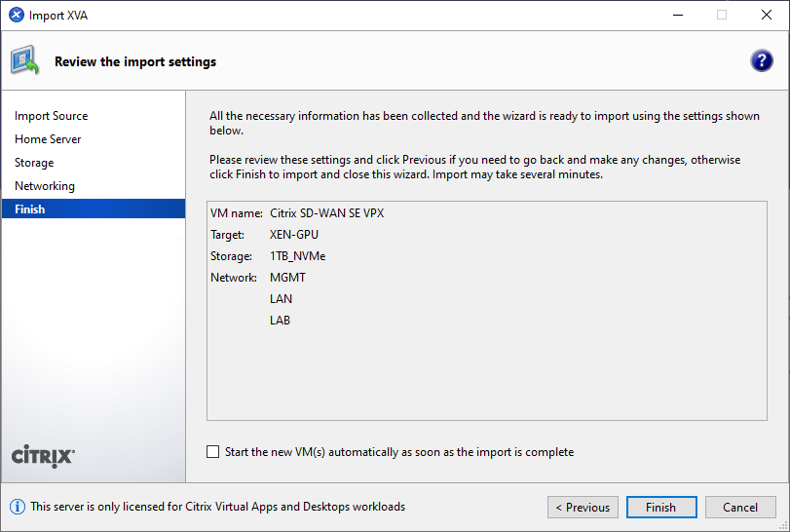
Task: Click the MGMT network entry in the summary
Action: [x=287, y=278]
